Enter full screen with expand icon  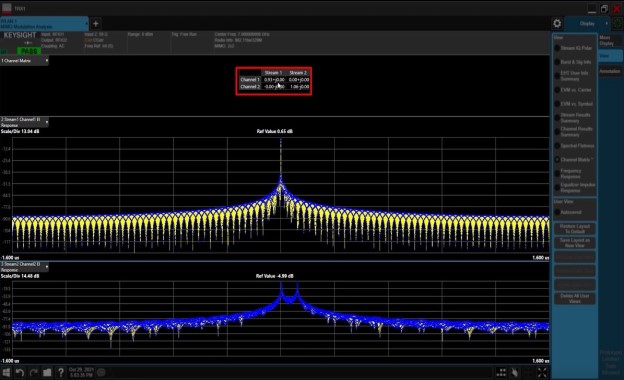tap(542, 372)
